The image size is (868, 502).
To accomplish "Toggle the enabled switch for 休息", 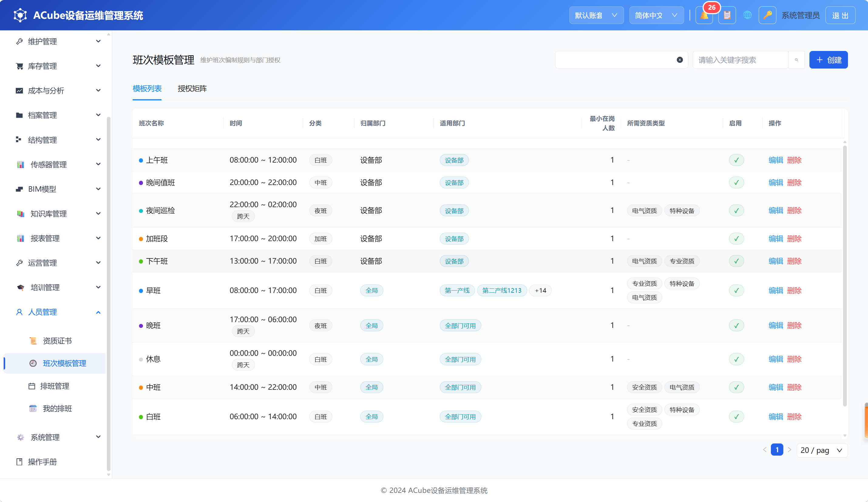I will (x=736, y=359).
